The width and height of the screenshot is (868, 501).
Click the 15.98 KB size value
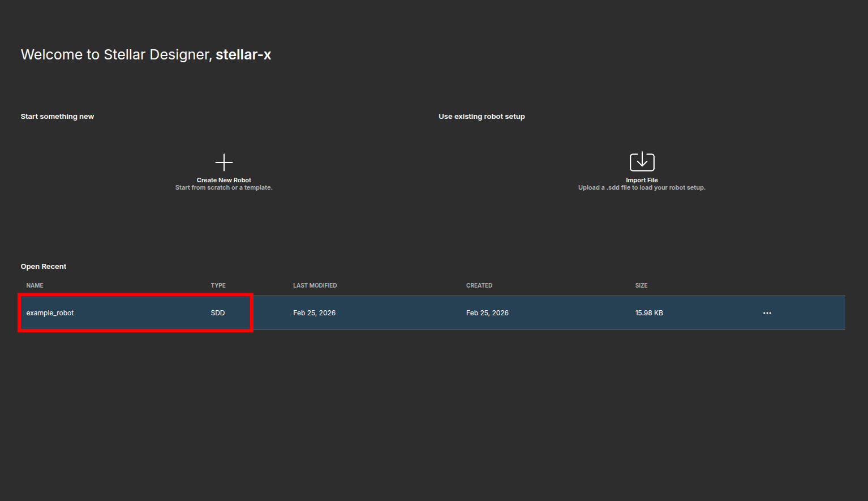pyautogui.click(x=648, y=313)
